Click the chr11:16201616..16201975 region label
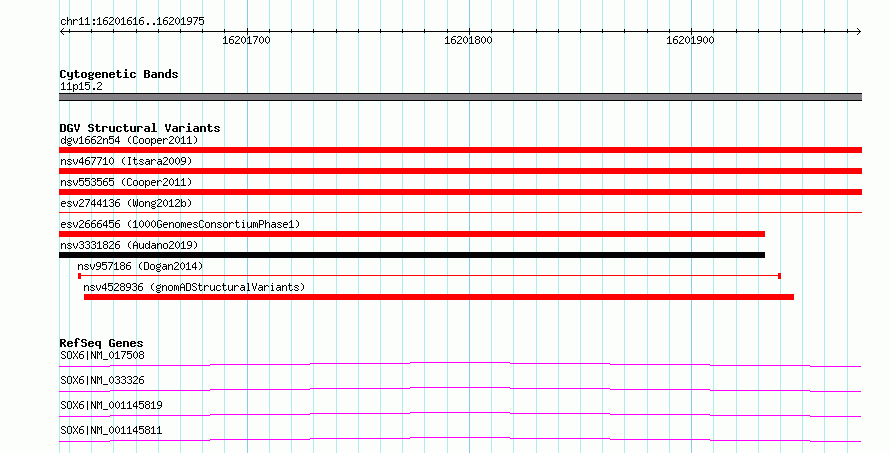The width and height of the screenshot is (890, 453). pos(132,22)
